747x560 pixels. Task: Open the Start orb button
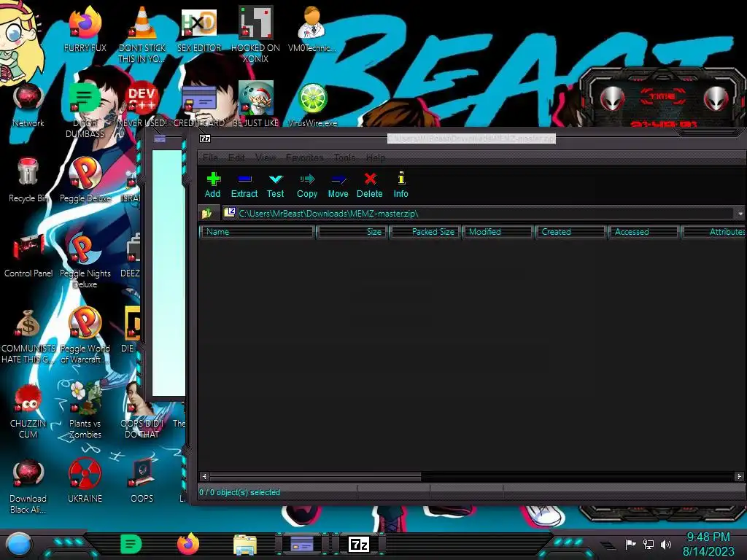(x=19, y=545)
